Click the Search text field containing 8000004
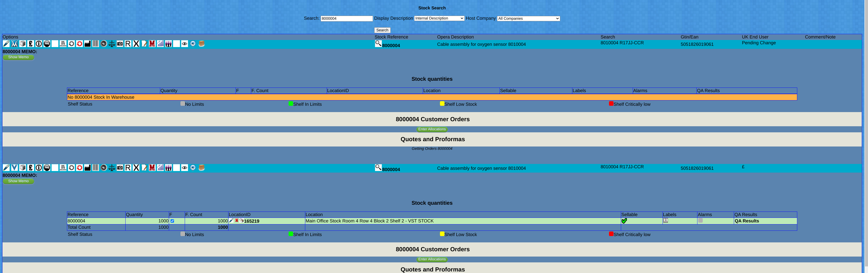 (x=346, y=18)
